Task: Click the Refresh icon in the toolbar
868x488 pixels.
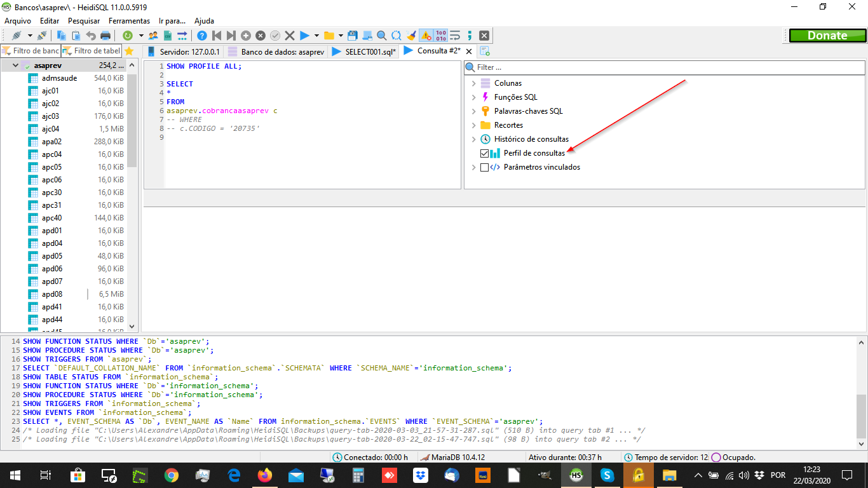Action: click(x=128, y=36)
